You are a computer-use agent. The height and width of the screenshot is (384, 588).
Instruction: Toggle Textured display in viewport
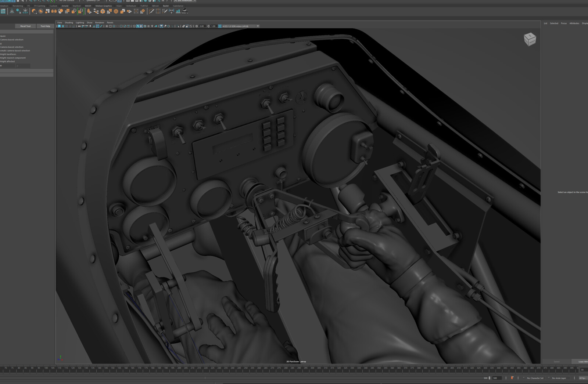(148, 26)
